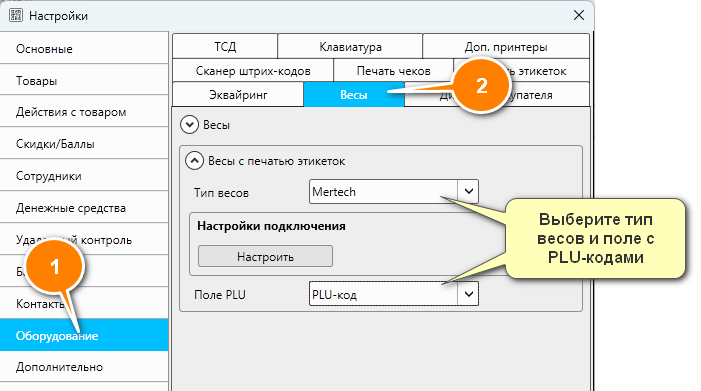This screenshot has width=701, height=391.
Task: Open the Доп. принтеры tab
Action: (x=506, y=46)
